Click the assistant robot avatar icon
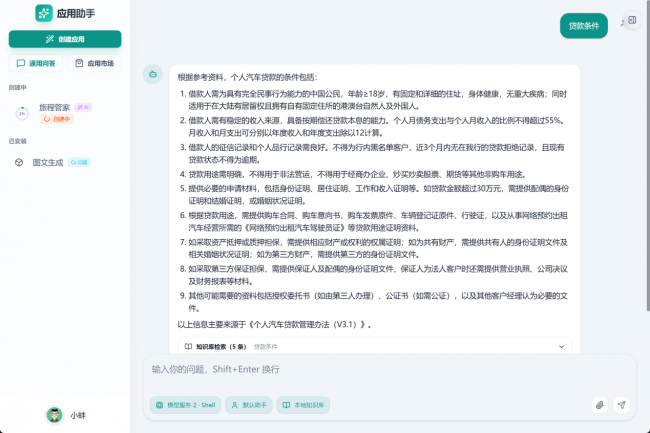Screen dimensions: 650x433 pos(152,73)
